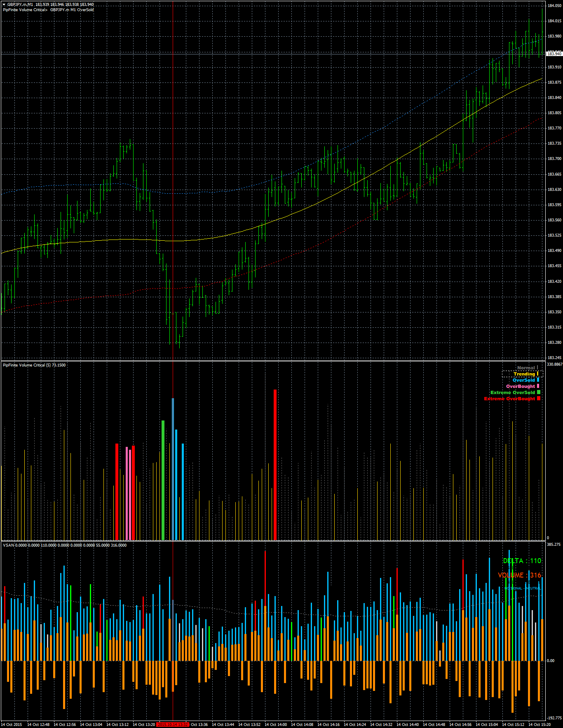This screenshot has height=728, width=563.
Task: Select the Trending legend label
Action: point(524,374)
